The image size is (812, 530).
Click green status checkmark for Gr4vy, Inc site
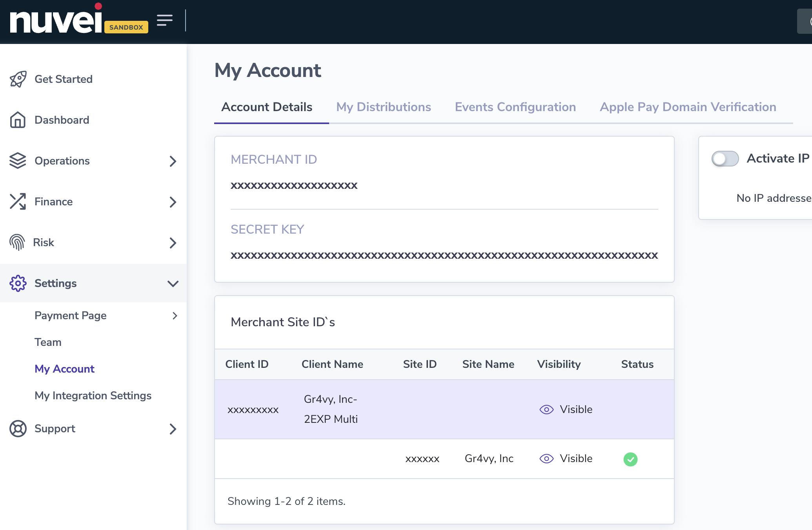(630, 459)
